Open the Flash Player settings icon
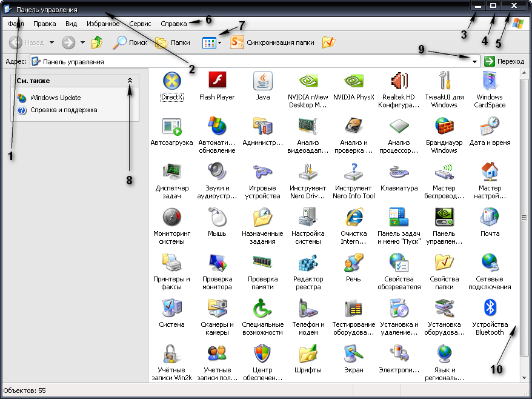532x399 pixels. pyautogui.click(x=217, y=80)
